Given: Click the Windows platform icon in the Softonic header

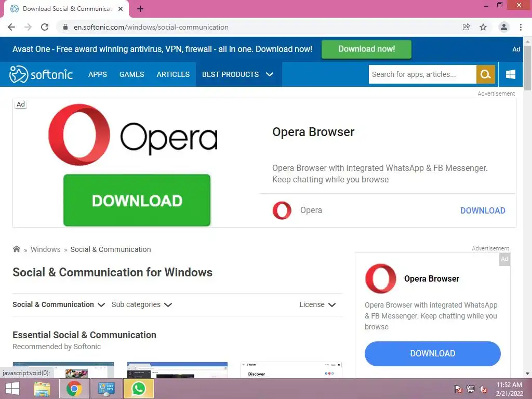Looking at the screenshot, I should click(x=511, y=74).
